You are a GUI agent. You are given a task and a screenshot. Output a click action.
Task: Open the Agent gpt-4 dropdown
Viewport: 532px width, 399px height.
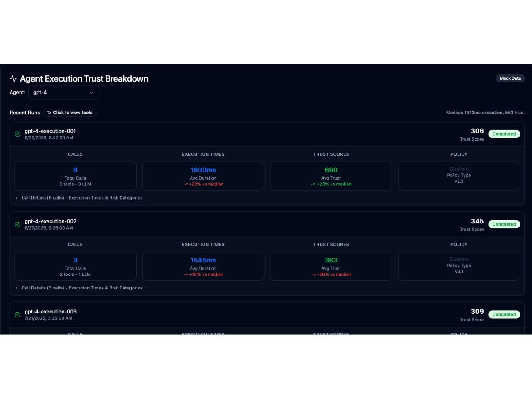(64, 92)
